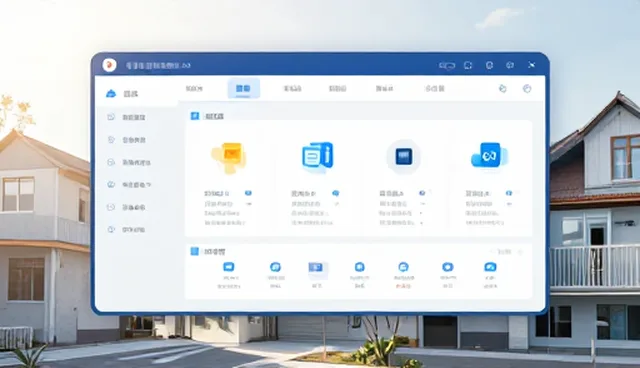Open the bottom row icon with the red label
The height and width of the screenshot is (368, 640).
click(x=403, y=267)
